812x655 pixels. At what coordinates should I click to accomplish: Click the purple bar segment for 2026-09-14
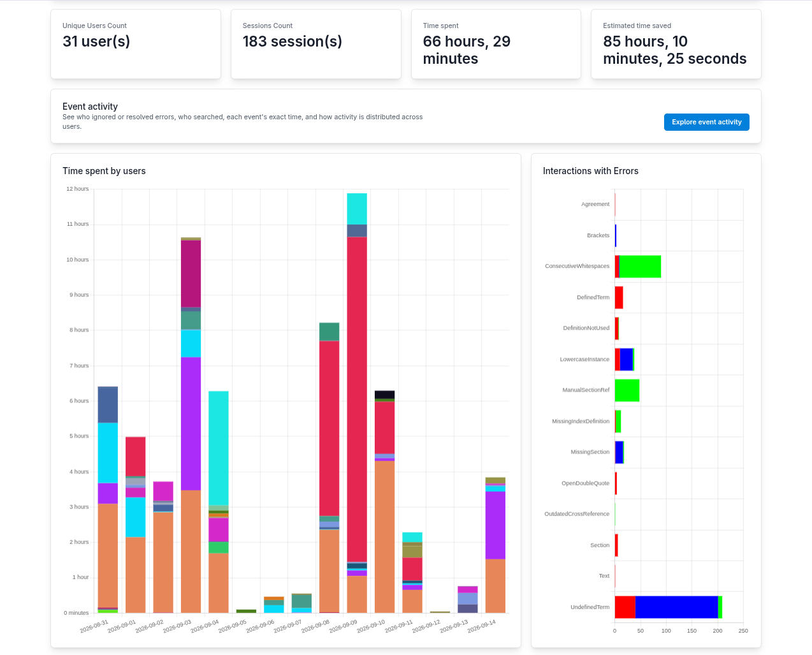(495, 526)
